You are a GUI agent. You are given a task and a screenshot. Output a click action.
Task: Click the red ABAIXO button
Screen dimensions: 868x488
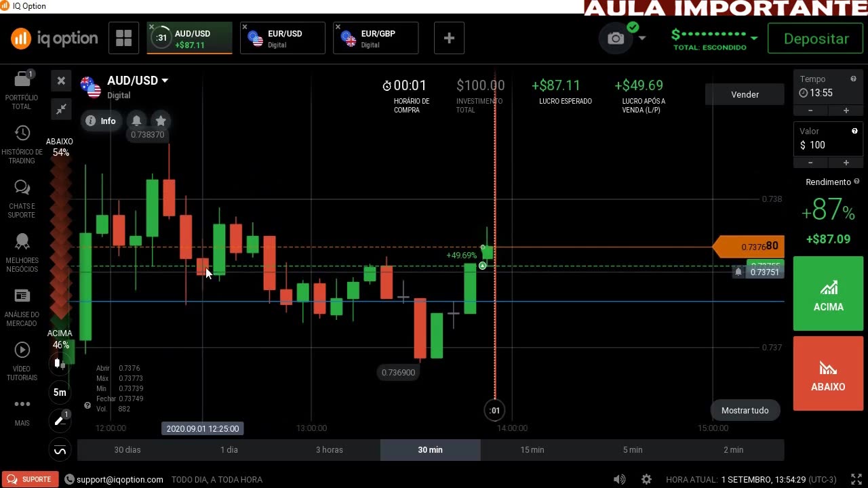[x=828, y=373]
